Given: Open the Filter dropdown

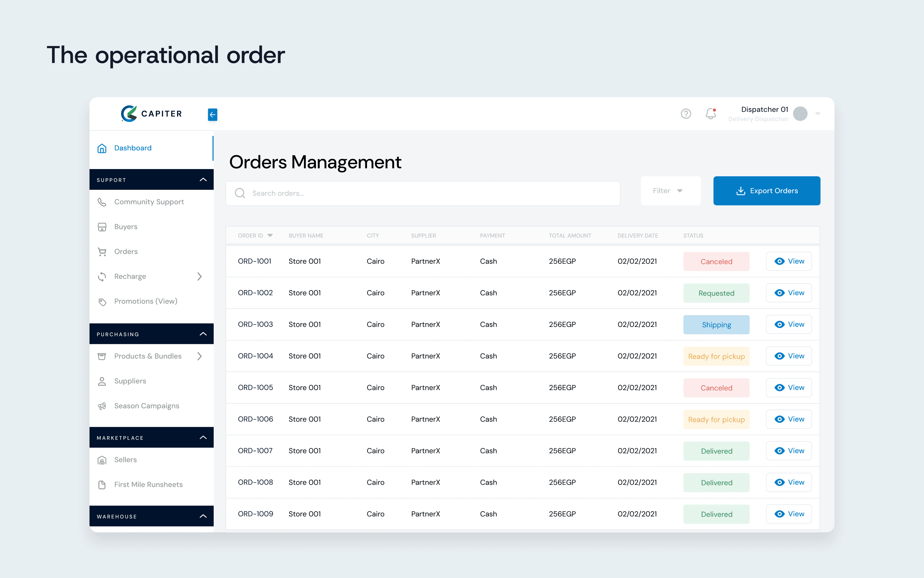Looking at the screenshot, I should (670, 191).
